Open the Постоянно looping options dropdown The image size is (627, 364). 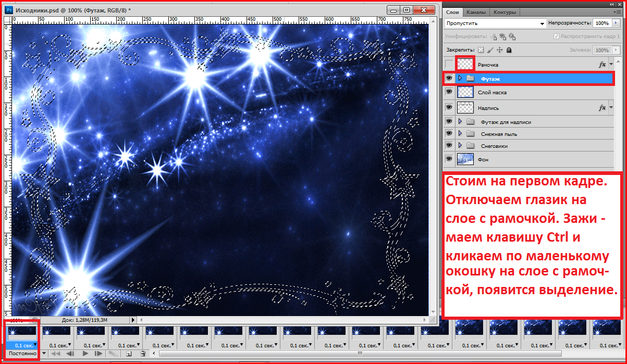tap(43, 354)
